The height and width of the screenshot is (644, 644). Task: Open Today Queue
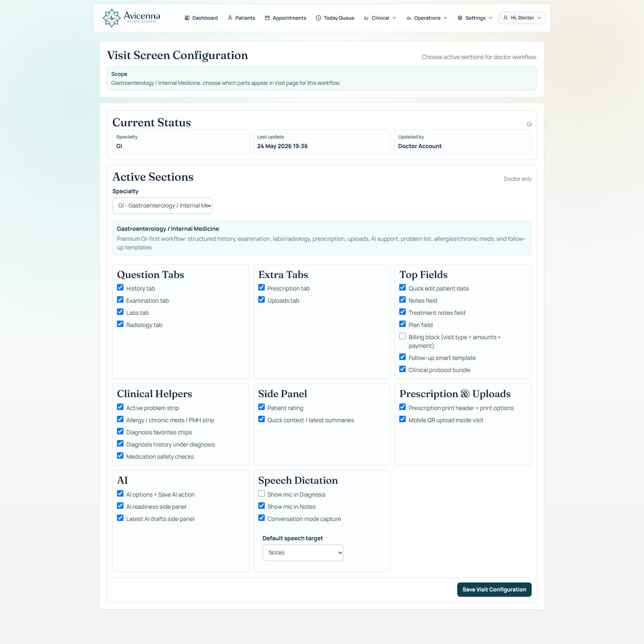tap(335, 18)
